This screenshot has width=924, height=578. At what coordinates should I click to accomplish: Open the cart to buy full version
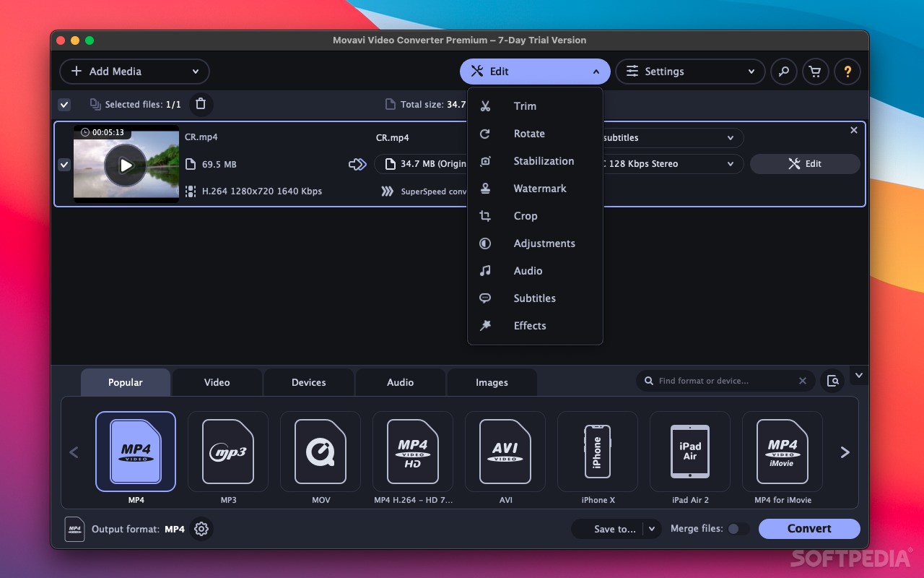click(x=815, y=72)
